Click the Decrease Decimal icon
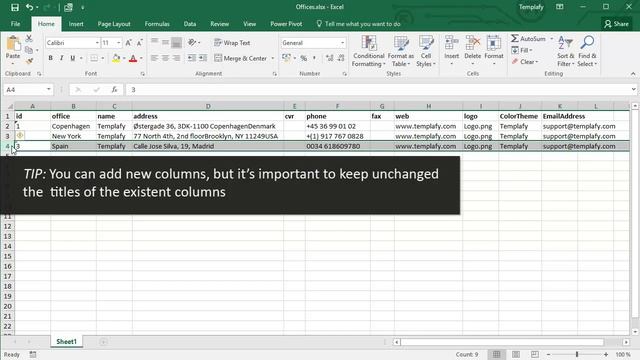Viewport: 640px width, 360px height. coord(341,58)
